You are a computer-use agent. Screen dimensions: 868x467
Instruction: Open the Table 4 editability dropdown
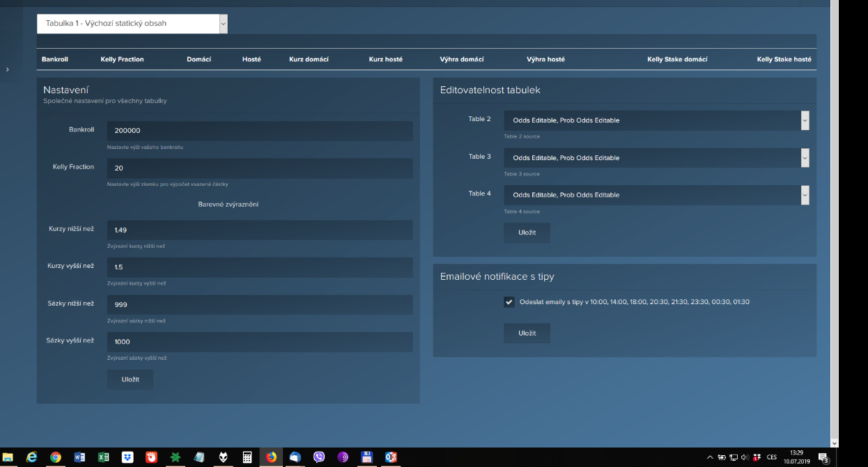coord(656,195)
